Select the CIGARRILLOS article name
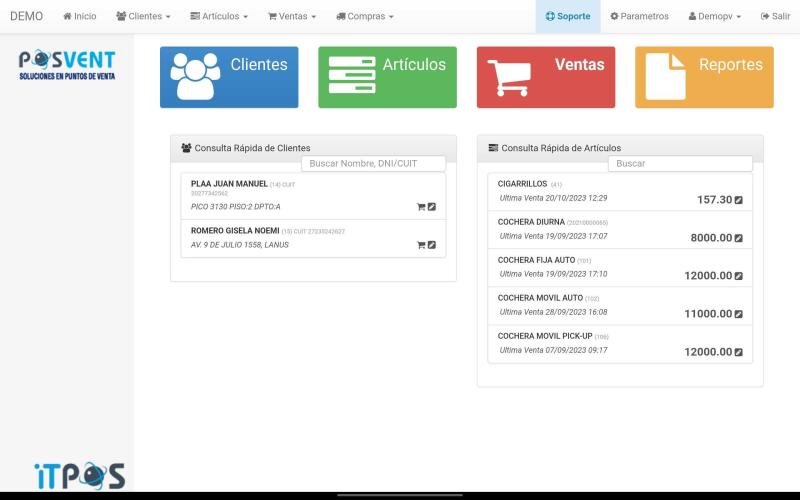The height and width of the screenshot is (500, 800). pyautogui.click(x=522, y=184)
